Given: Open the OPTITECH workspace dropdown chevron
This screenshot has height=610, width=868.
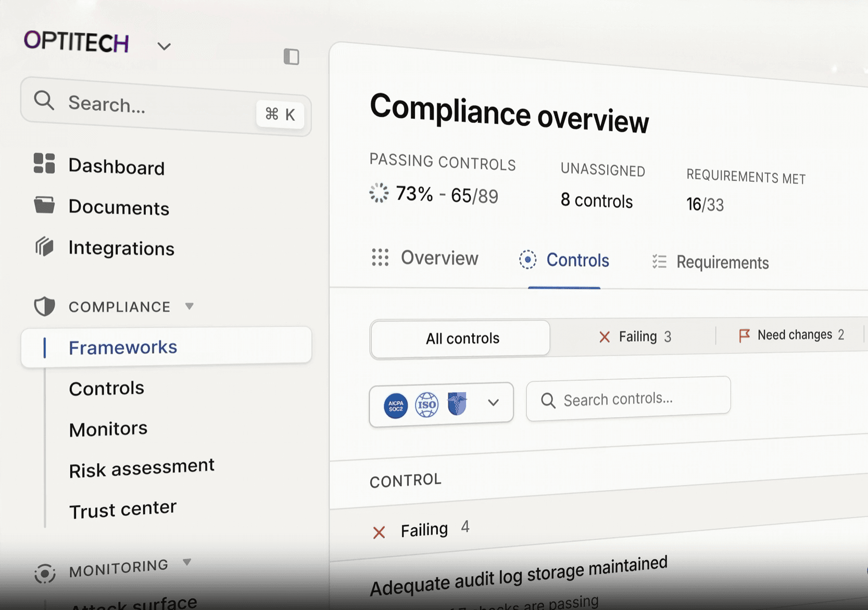Looking at the screenshot, I should pos(164,46).
